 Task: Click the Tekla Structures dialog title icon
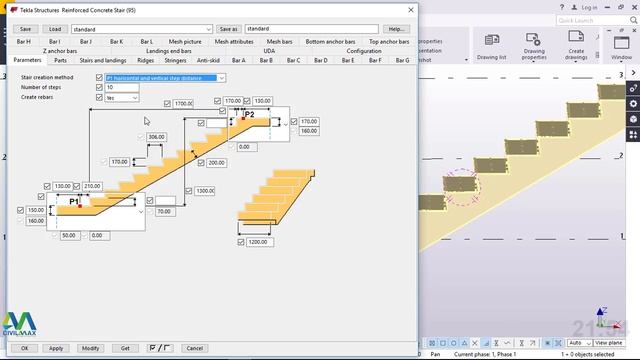coord(14,10)
